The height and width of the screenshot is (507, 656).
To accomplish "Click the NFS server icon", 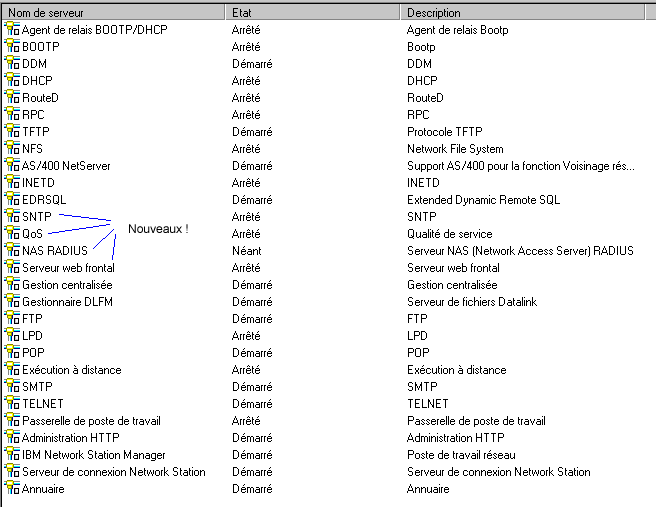I will pos(12,149).
